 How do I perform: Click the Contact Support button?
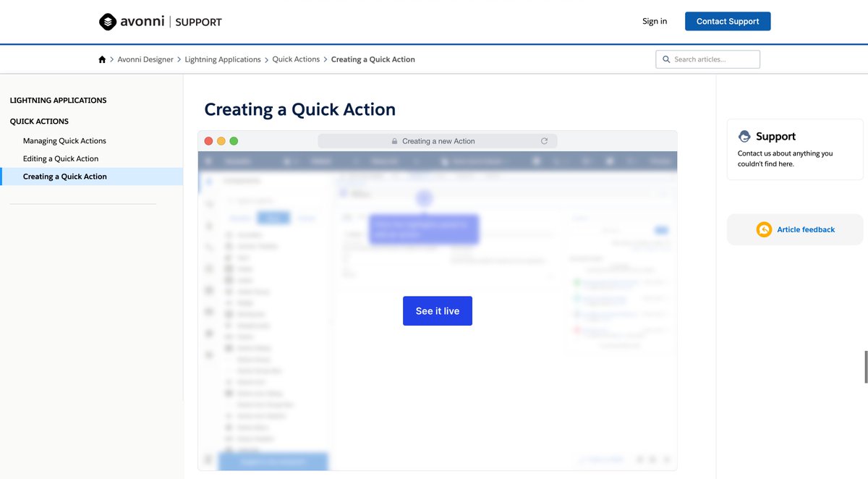(x=728, y=21)
